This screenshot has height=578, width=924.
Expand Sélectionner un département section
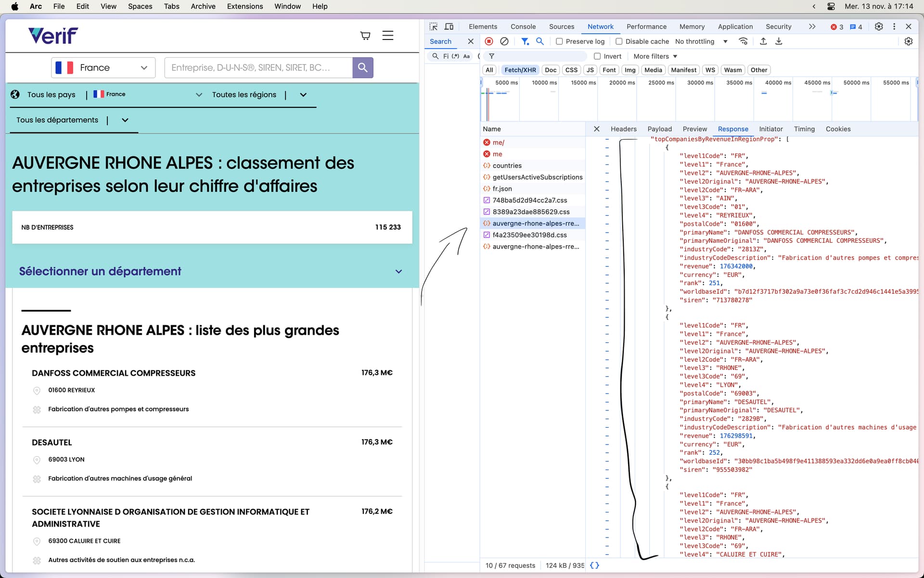click(398, 272)
